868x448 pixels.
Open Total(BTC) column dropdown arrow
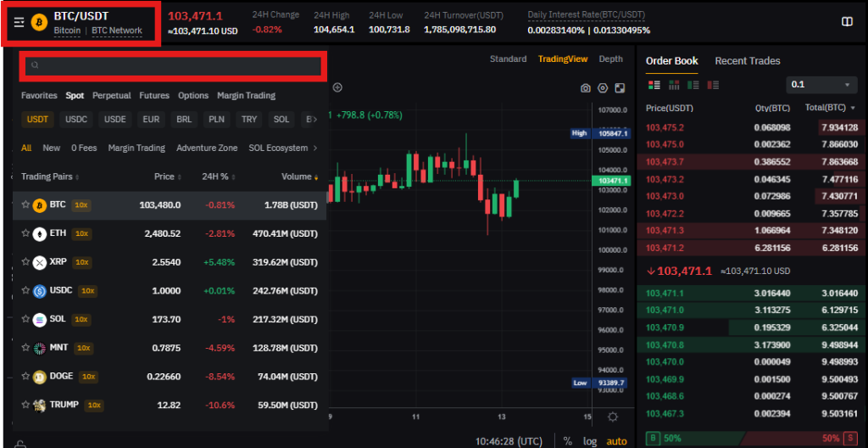pos(853,108)
